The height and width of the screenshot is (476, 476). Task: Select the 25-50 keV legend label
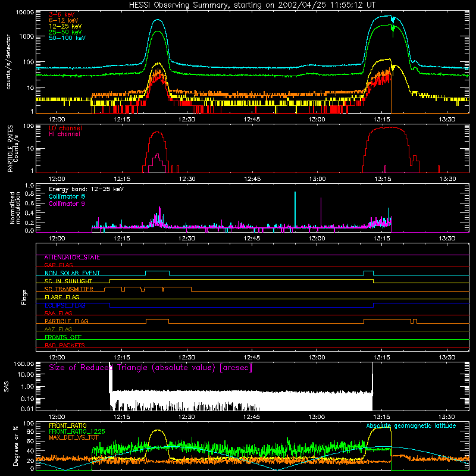(65, 32)
